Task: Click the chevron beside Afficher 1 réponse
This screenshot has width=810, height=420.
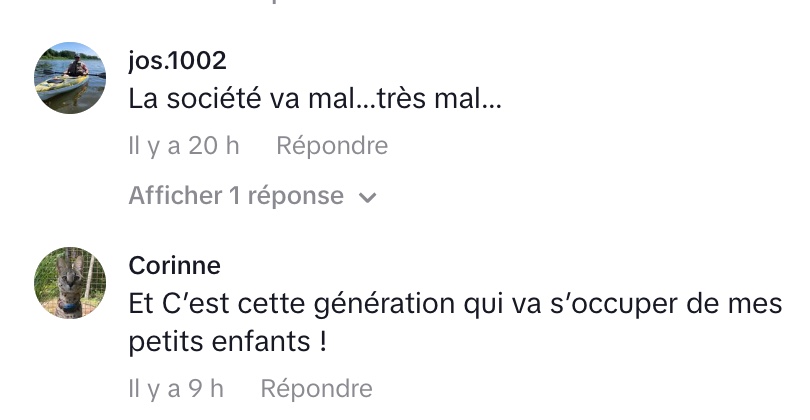Action: (367, 198)
